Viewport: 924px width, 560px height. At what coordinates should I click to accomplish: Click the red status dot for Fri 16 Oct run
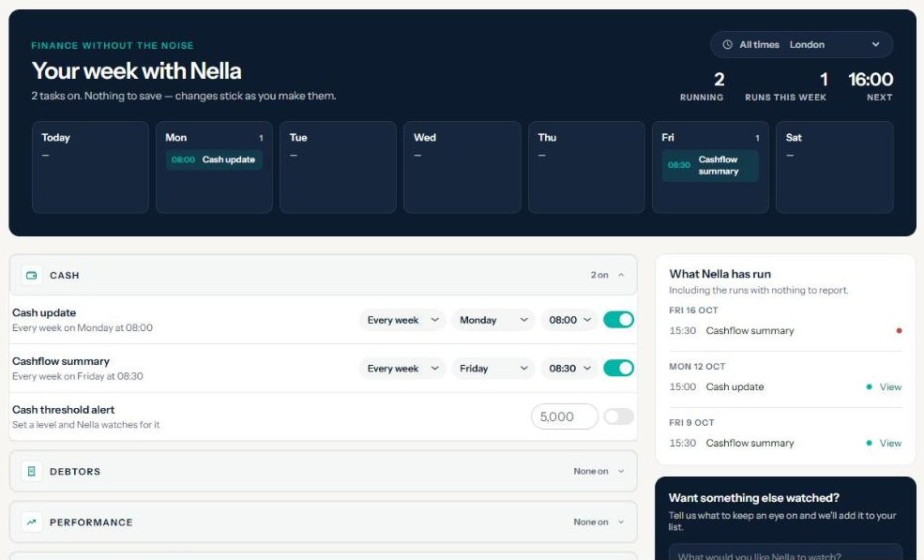tap(899, 331)
